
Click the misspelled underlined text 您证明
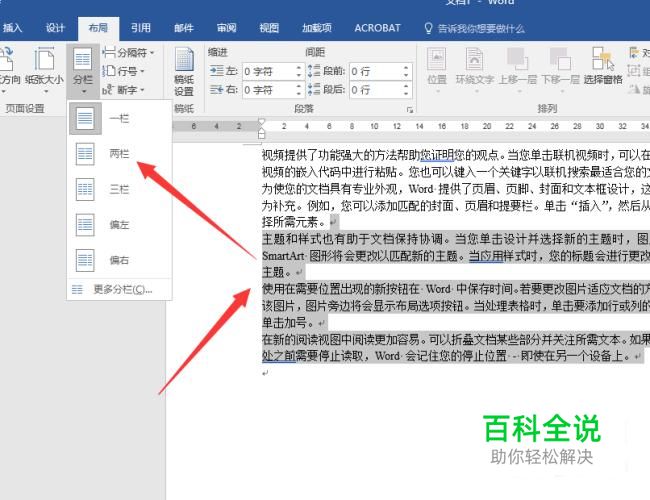(437, 155)
